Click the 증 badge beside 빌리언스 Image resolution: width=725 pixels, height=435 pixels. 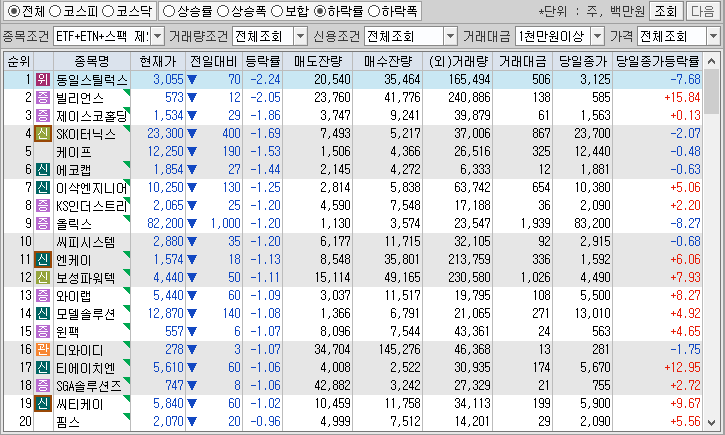[43, 98]
